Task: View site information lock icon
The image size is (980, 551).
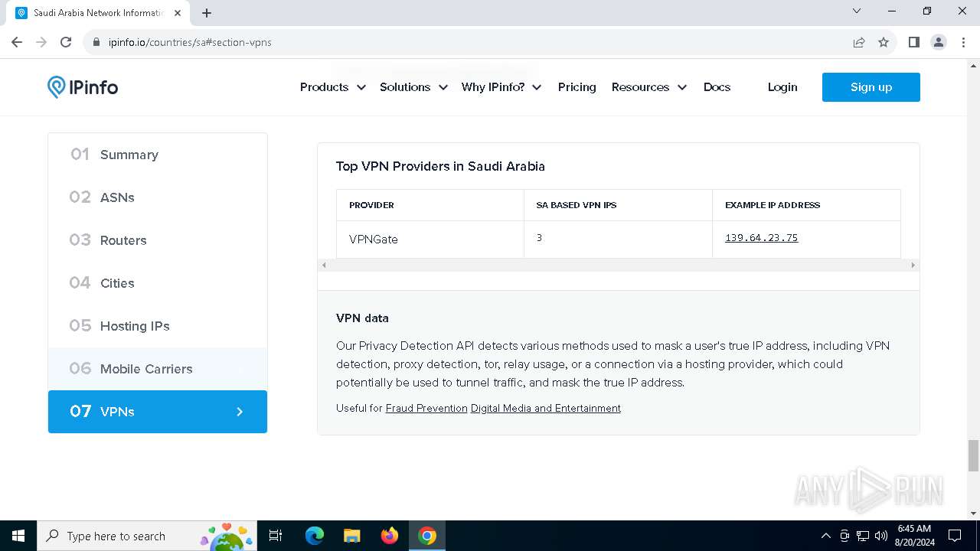Action: 96,42
